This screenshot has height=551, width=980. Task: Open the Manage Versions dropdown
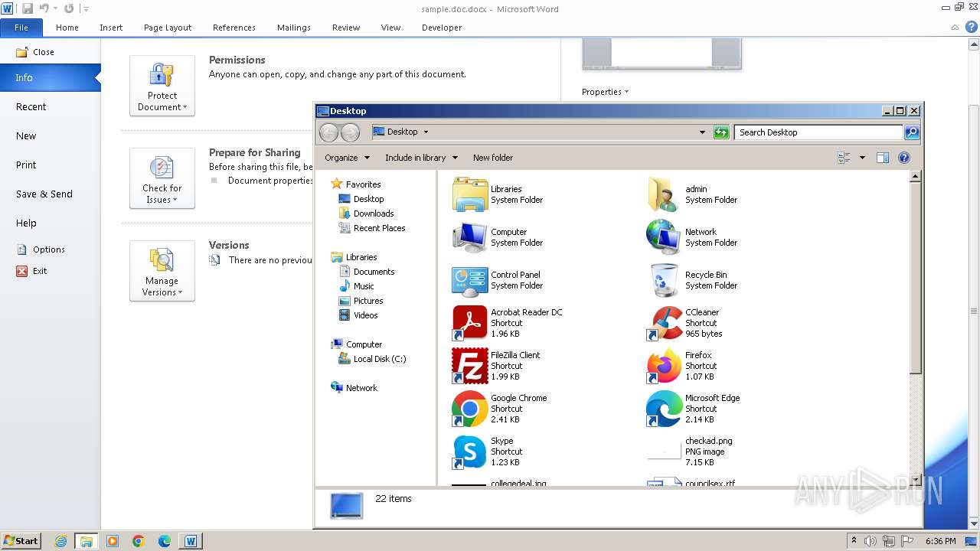(162, 271)
